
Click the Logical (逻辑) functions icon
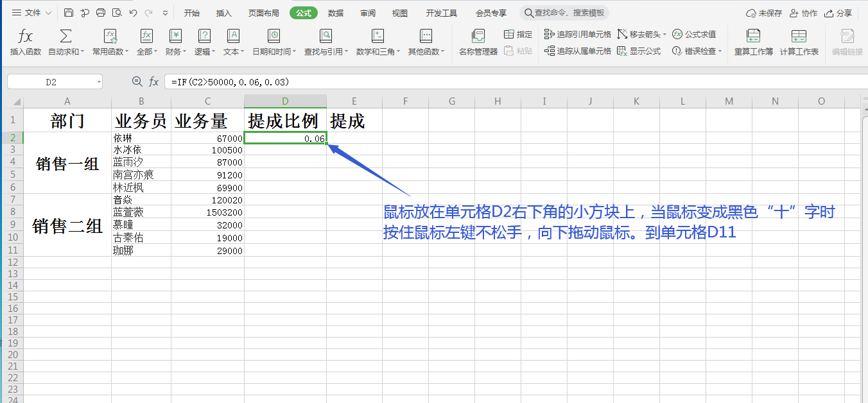point(204,36)
